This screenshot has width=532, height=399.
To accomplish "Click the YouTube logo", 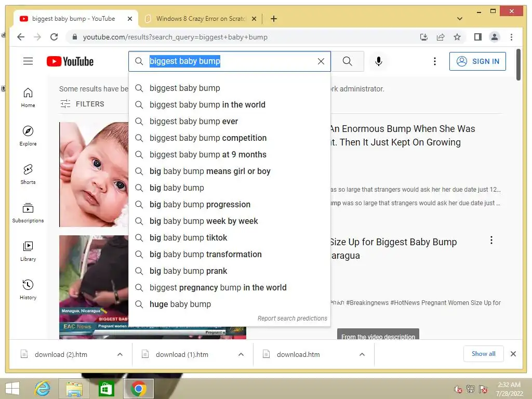I will pos(70,61).
